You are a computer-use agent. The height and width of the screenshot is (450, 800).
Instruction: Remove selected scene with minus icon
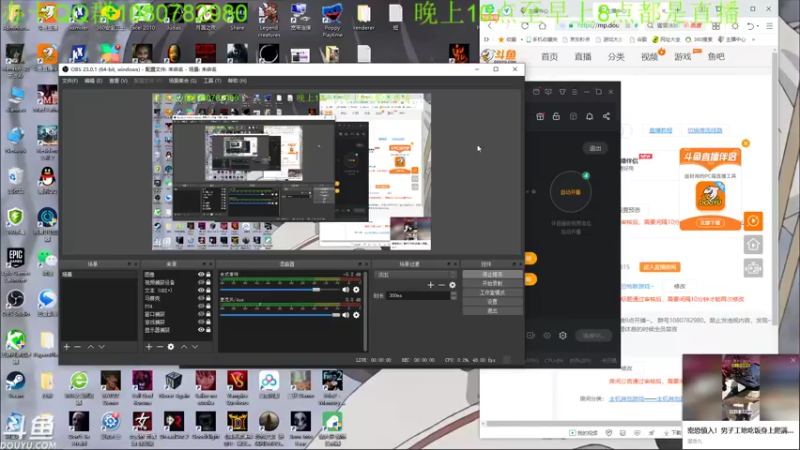[78, 346]
